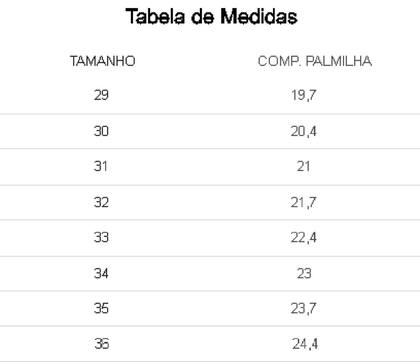The image size is (420, 362).
Task: Select size 34 row number
Action: (101, 273)
